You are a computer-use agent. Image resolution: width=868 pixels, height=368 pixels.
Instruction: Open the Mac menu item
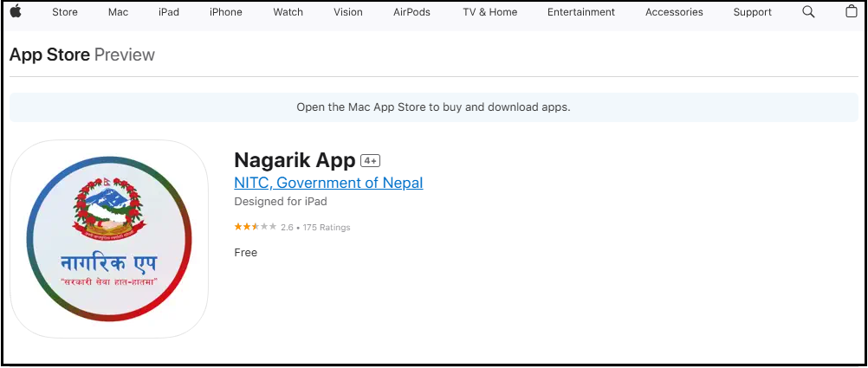pyautogui.click(x=118, y=12)
